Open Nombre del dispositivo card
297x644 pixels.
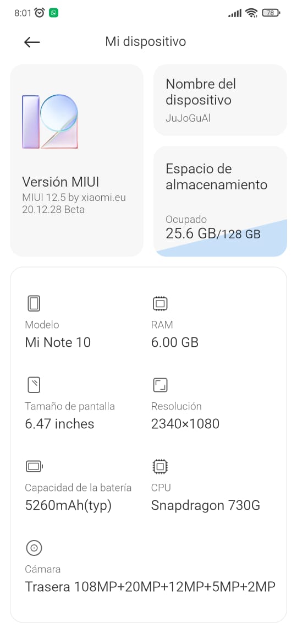221,100
